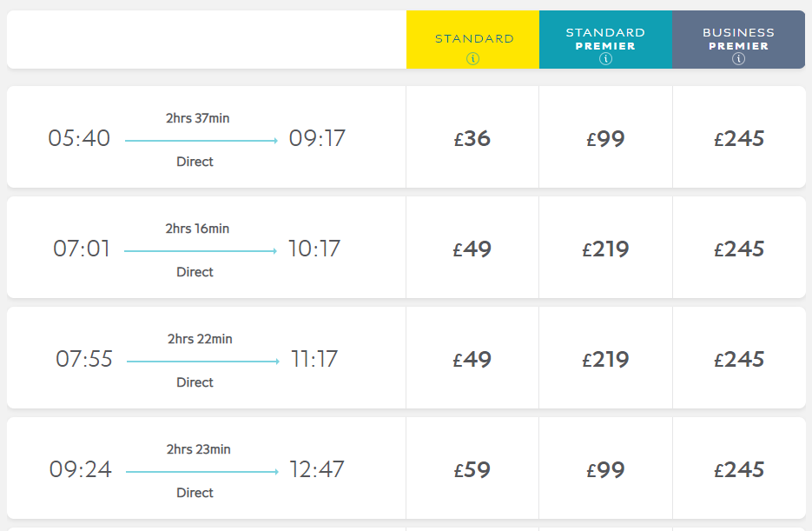
Task: Pick £245 Business Premier on 09:24 train
Action: tap(739, 469)
